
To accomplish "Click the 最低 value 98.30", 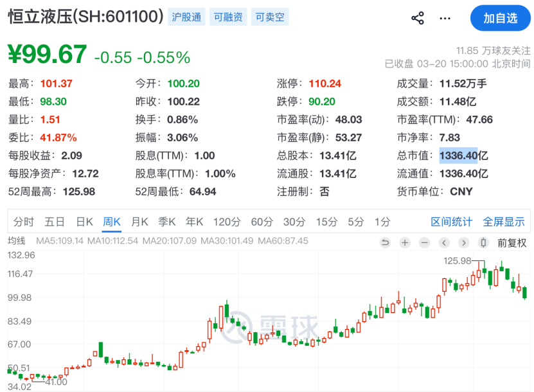I will pyautogui.click(x=53, y=102).
